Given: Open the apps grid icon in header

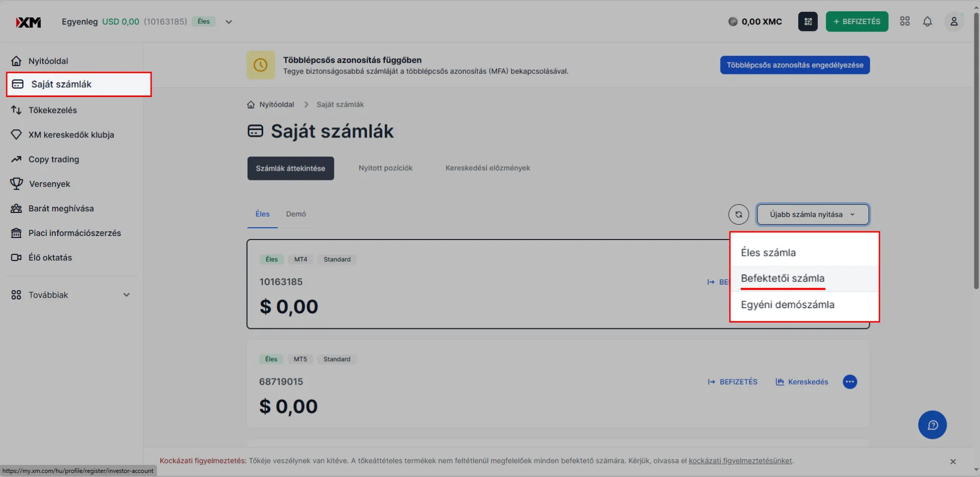Looking at the screenshot, I should [x=905, y=21].
